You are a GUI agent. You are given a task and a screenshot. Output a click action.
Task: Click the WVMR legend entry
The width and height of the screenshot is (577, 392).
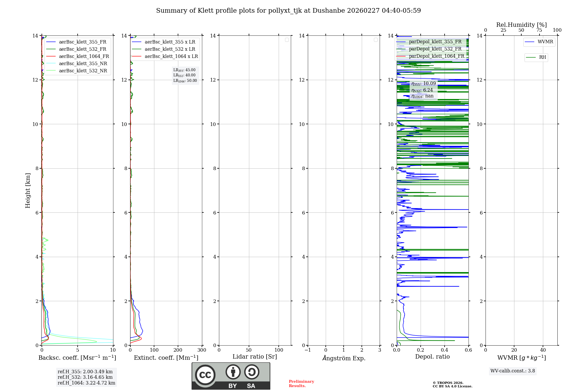click(x=545, y=42)
